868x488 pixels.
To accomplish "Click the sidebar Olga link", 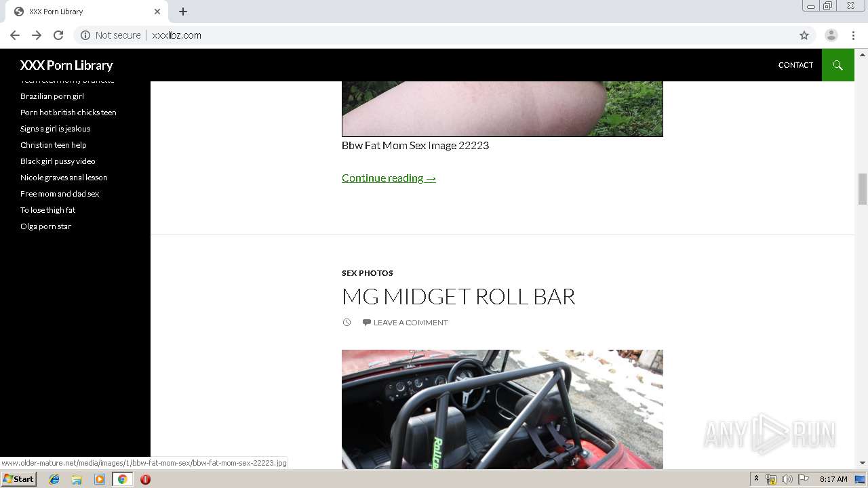I will [x=45, y=226].
